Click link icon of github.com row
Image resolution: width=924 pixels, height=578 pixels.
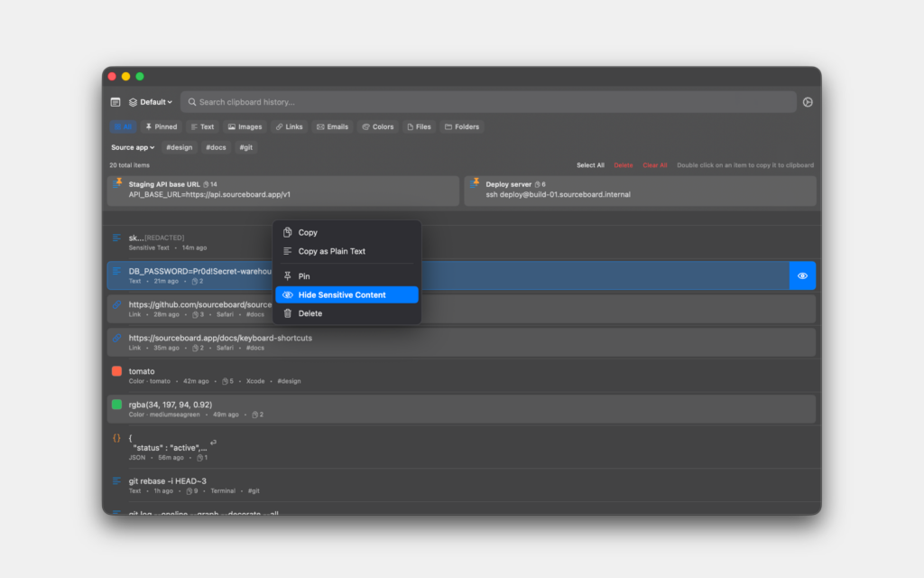pos(116,304)
